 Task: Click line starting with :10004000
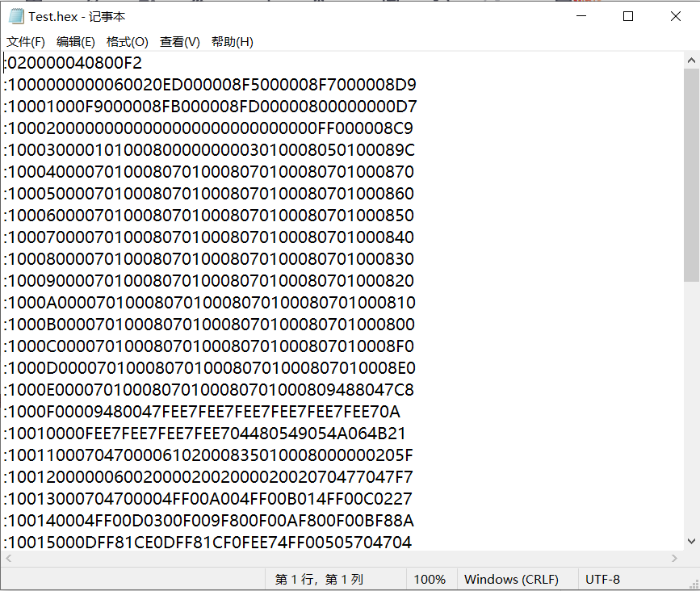209,172
